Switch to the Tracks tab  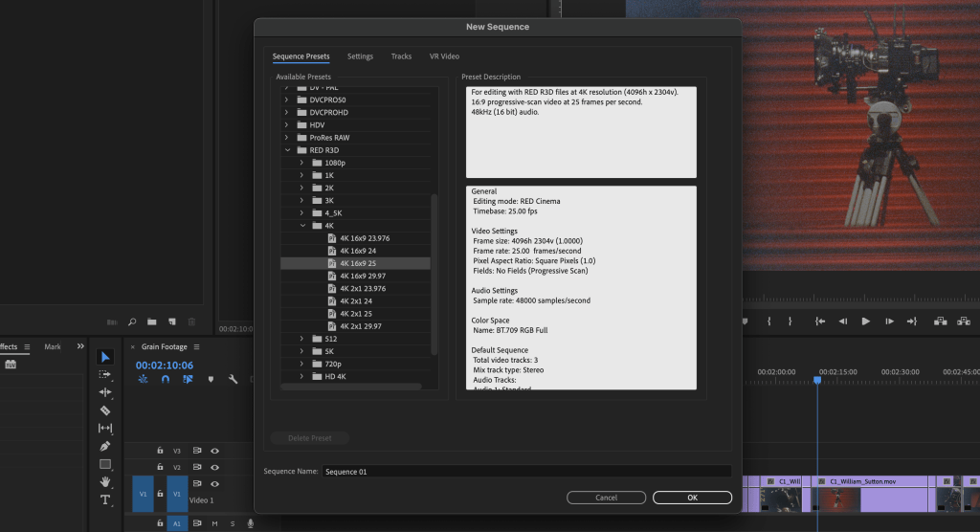[x=401, y=56]
